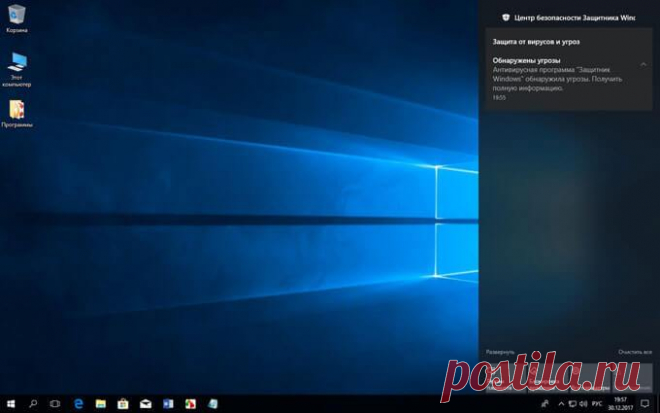
Task: Show hidden tray icons with the chevron
Action: (561, 404)
